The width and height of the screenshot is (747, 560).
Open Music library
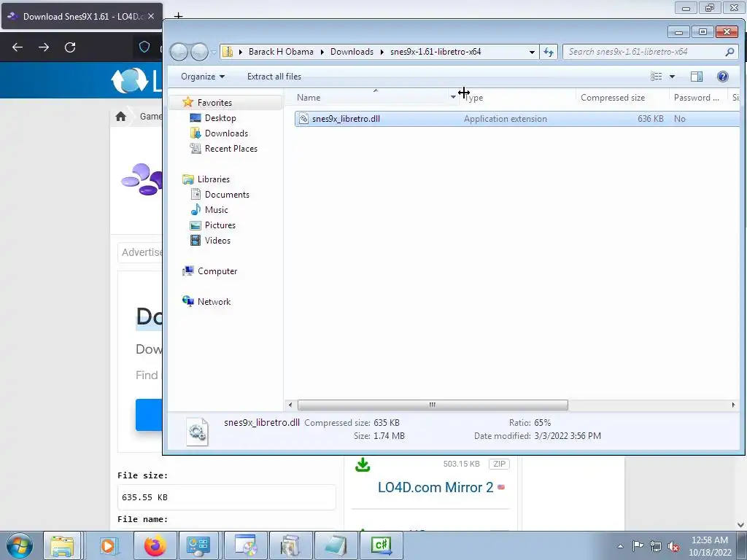click(x=216, y=210)
